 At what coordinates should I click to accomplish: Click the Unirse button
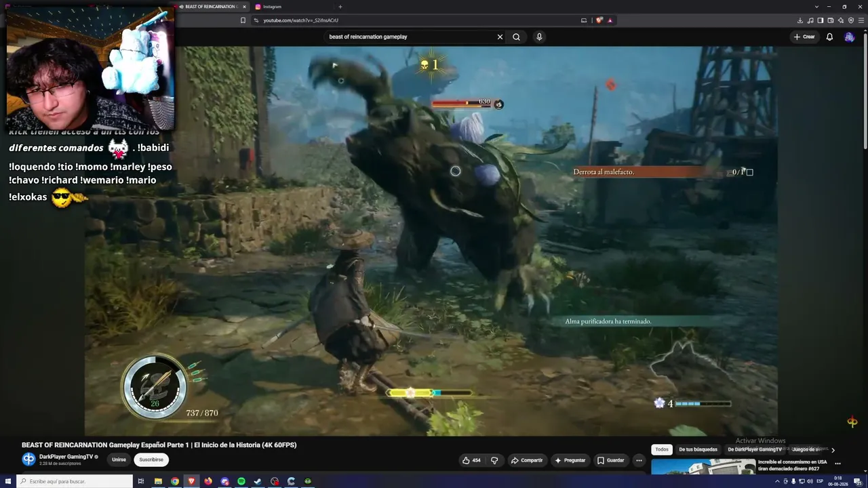[119, 460]
